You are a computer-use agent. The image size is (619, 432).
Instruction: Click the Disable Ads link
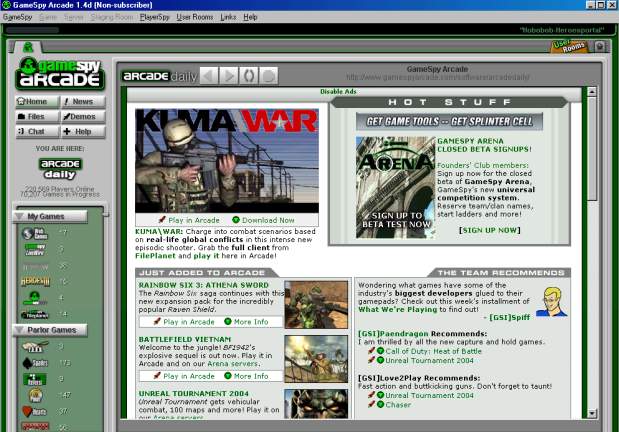tap(338, 92)
